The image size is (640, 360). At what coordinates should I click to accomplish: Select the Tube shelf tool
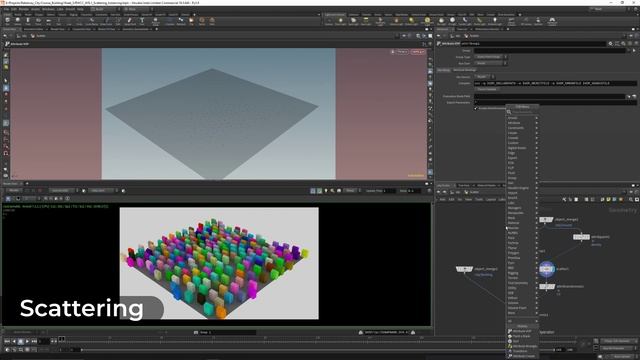point(28,21)
